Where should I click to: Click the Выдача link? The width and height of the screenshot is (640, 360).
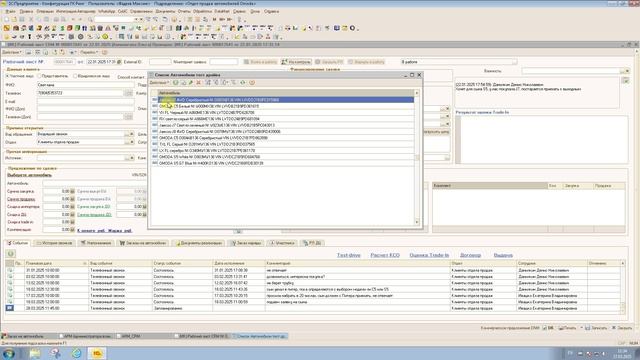[503, 255]
